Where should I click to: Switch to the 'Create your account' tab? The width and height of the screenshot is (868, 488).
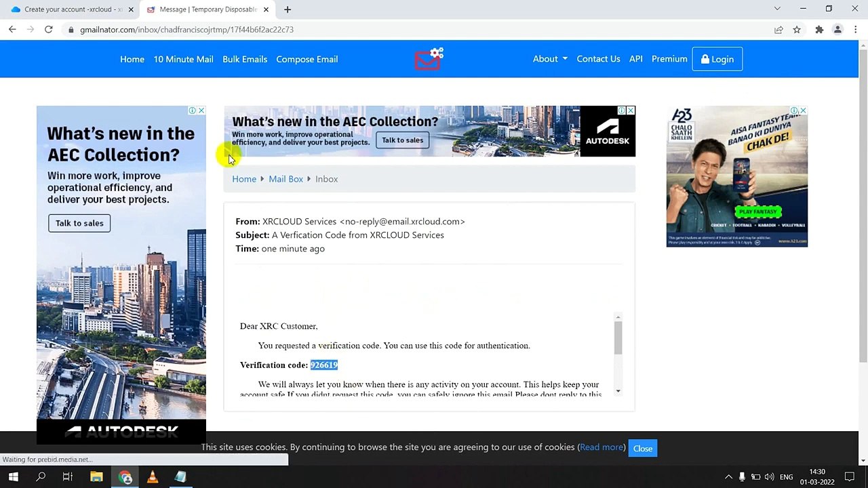tap(70, 9)
